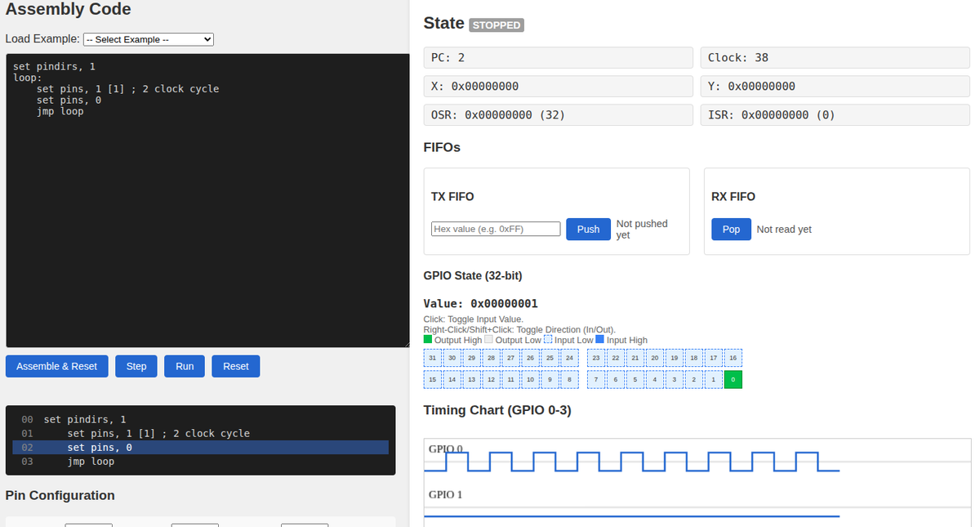Screen dimensions: 980x527
Task: Click the PC: 2 register field
Action: [558, 57]
